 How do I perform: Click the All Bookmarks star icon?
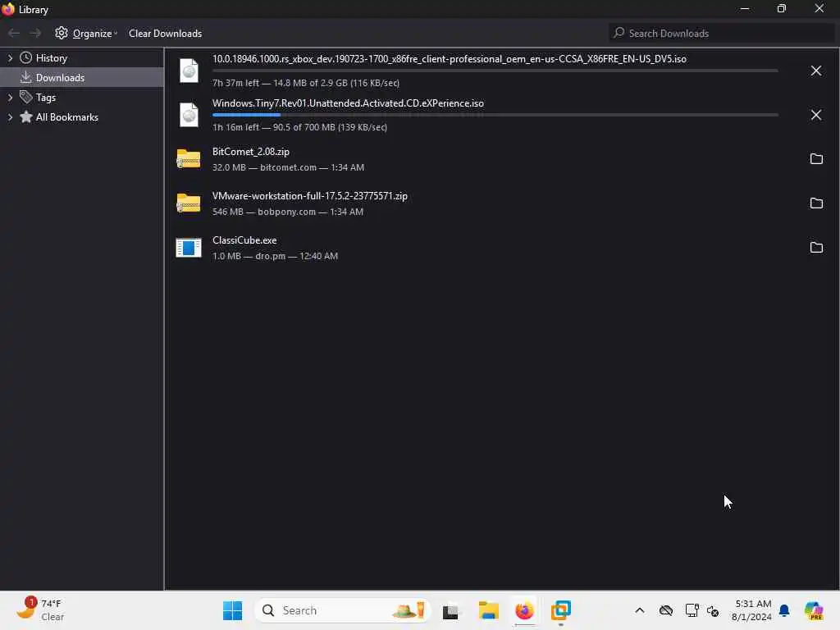tap(25, 116)
